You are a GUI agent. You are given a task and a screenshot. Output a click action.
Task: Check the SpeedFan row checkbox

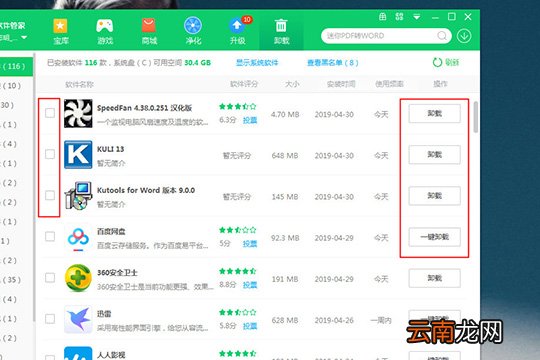point(50,113)
